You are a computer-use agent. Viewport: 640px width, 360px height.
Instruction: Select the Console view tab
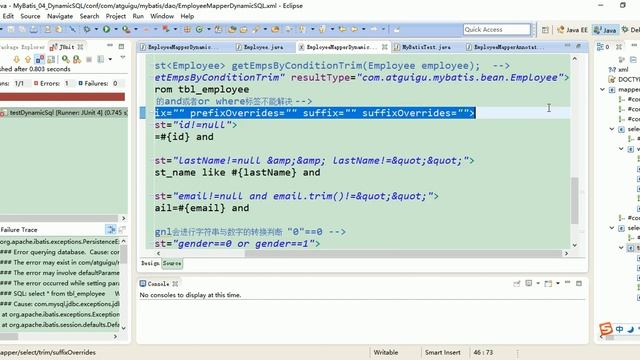158,284
